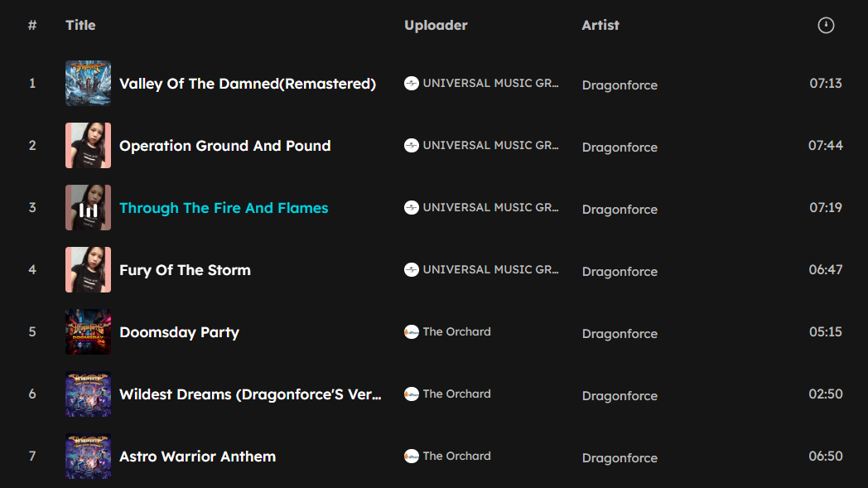
Task: Click The Orchard logo icon for Astro Warrior Anthem
Action: coord(412,456)
